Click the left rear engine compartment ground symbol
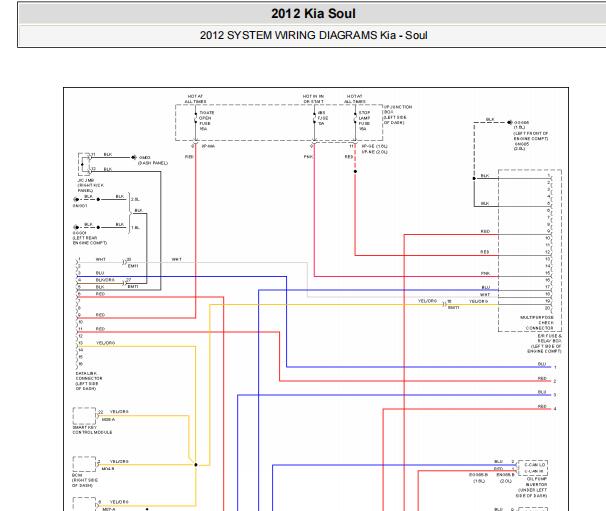 click(76, 227)
